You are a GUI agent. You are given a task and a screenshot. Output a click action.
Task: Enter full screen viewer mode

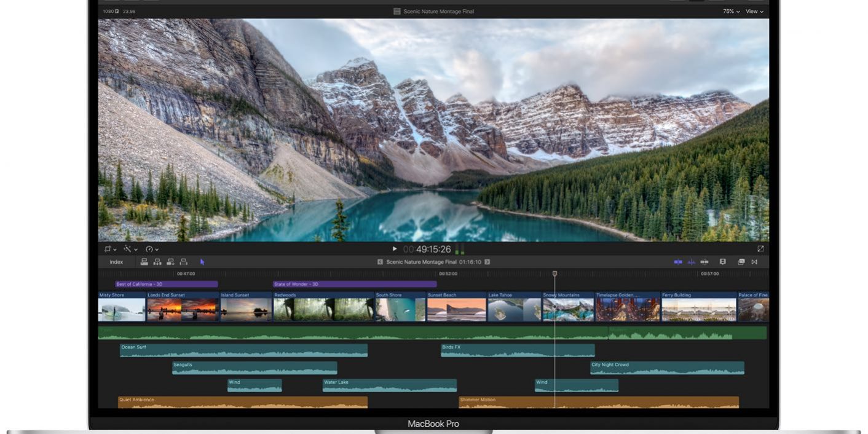(x=760, y=249)
